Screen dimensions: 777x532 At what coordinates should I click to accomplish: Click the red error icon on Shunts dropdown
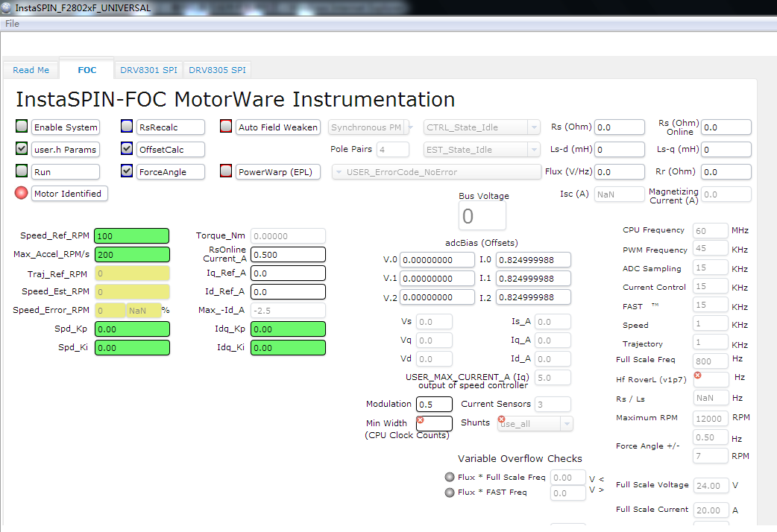[x=502, y=419]
